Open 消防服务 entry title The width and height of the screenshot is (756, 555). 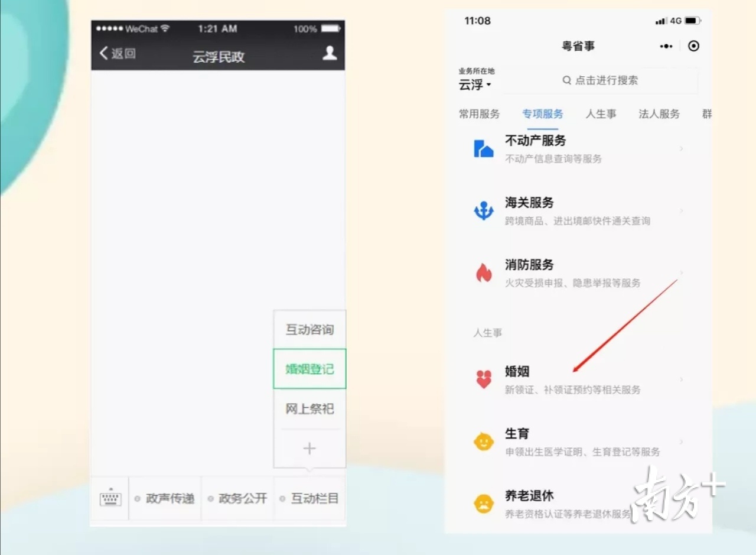(x=529, y=265)
